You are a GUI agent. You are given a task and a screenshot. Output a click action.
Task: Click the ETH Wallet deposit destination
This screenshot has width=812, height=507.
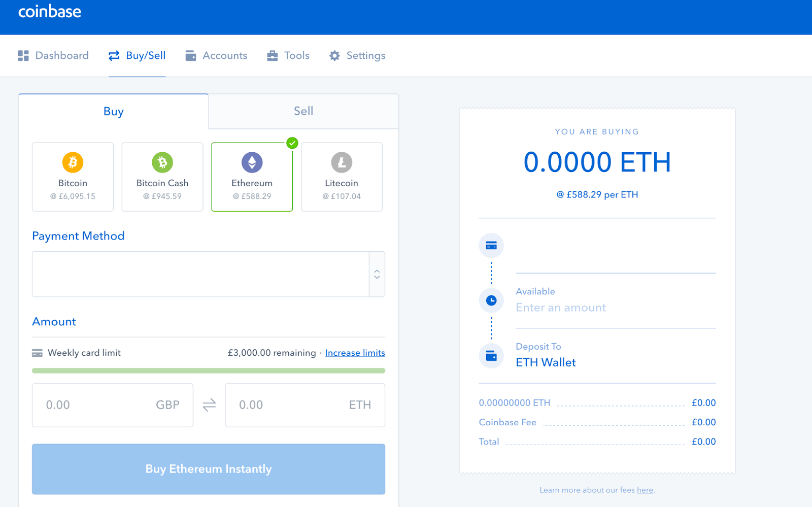coord(546,362)
